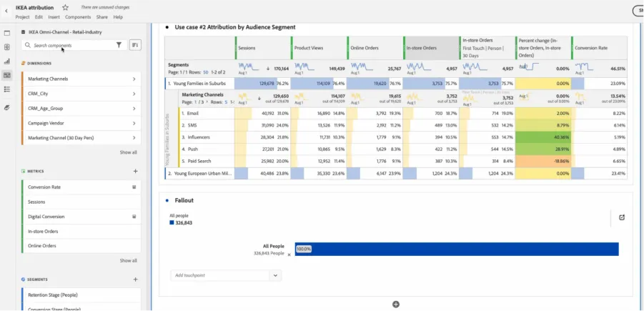The width and height of the screenshot is (644, 311).
Task: Click the export icon in the Fallout panel
Action: coord(622,218)
